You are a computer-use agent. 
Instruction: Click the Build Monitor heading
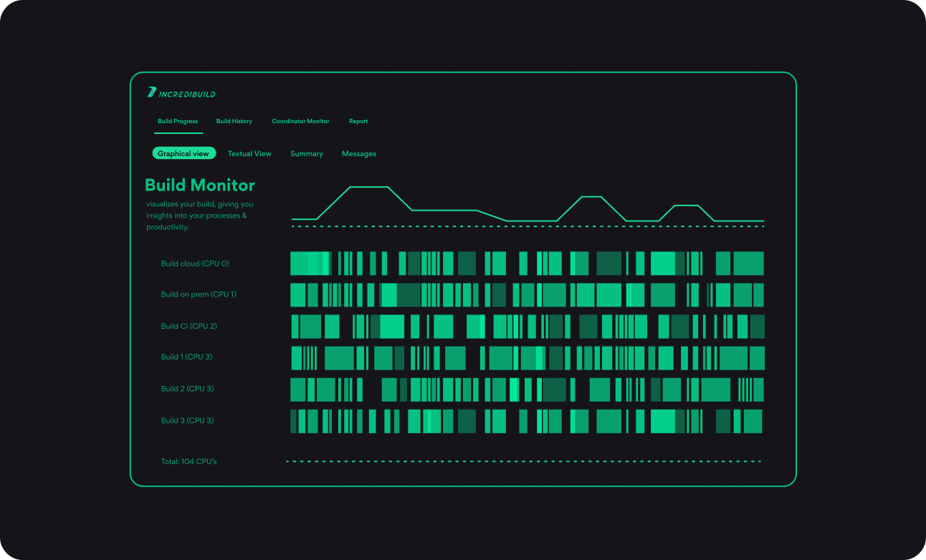pyautogui.click(x=200, y=185)
